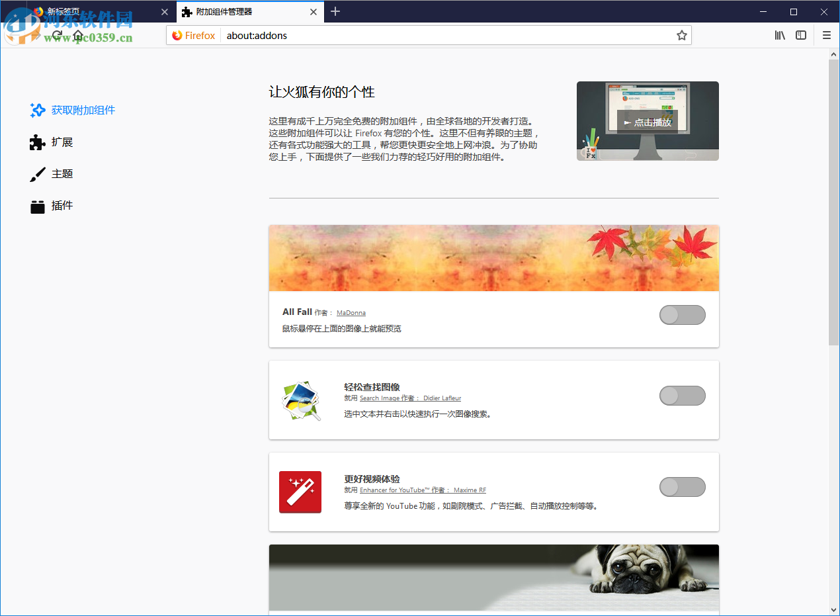Click the Firefox home button
The height and width of the screenshot is (616, 840).
pos(77,35)
